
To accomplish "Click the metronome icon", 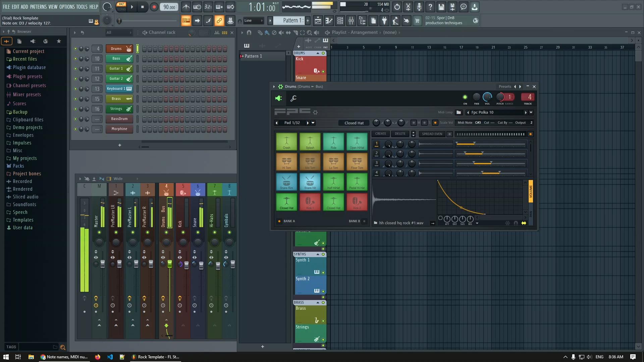I will [186, 7].
